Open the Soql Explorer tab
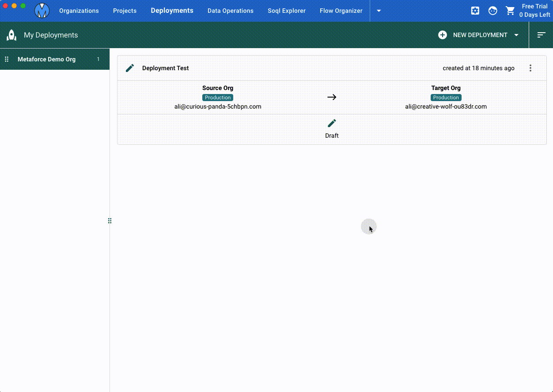Screen dimensions: 553x392 click(287, 11)
